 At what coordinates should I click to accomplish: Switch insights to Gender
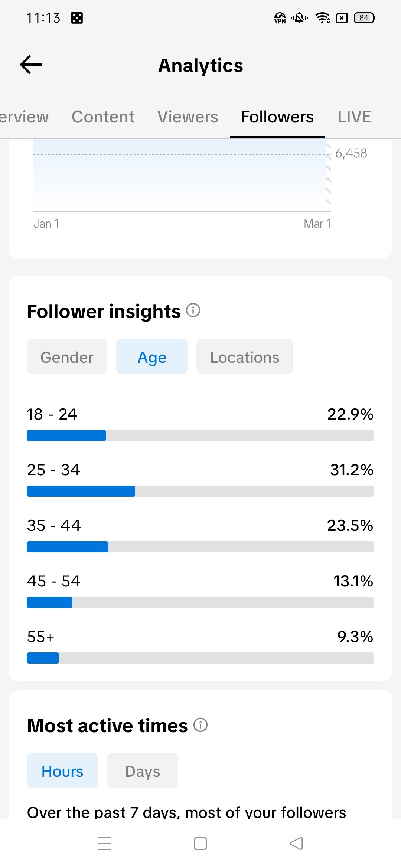click(67, 357)
